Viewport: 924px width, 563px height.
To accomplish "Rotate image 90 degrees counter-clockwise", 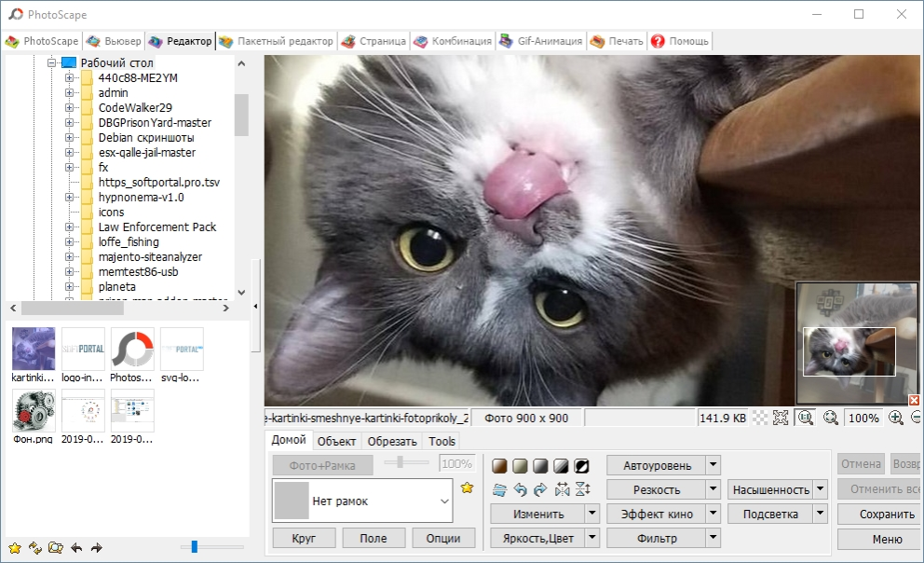I will pos(520,488).
